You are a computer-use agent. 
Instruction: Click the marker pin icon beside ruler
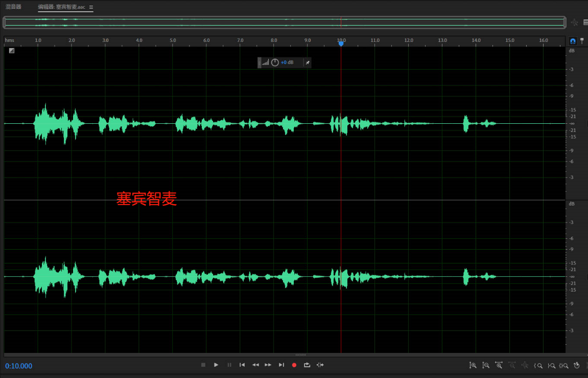tap(582, 40)
